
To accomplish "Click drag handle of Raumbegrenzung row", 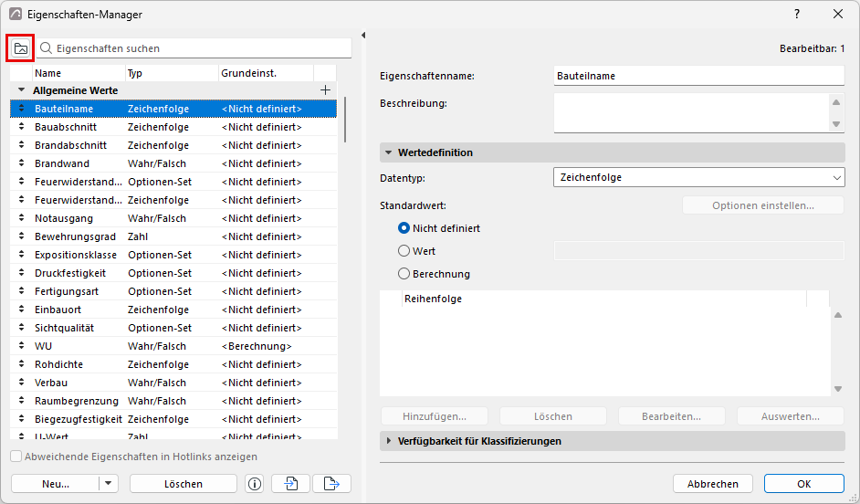I will (21, 401).
